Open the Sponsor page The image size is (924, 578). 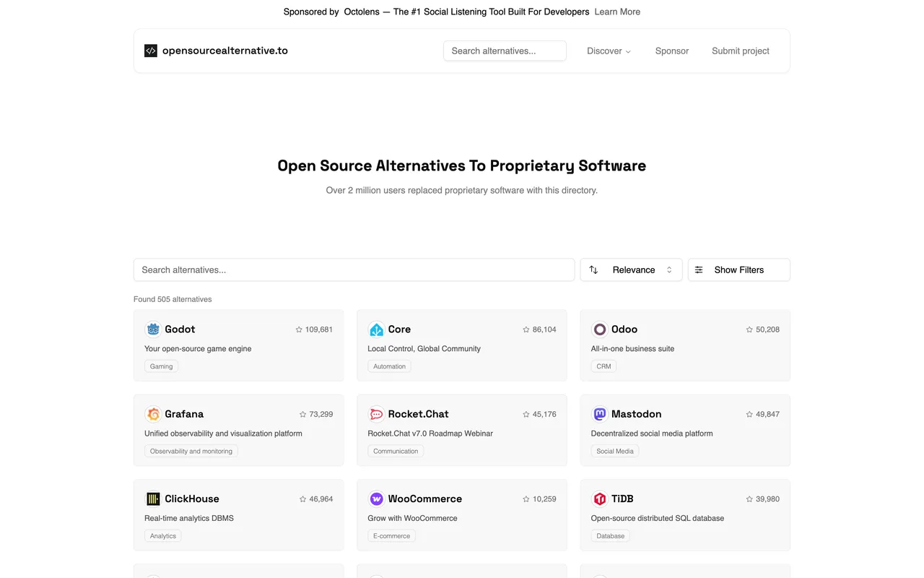point(672,51)
